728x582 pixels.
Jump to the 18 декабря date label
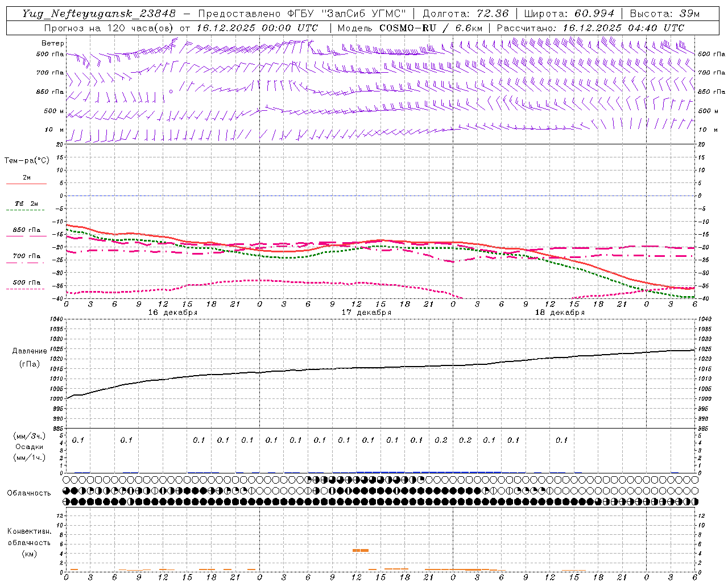point(560,313)
